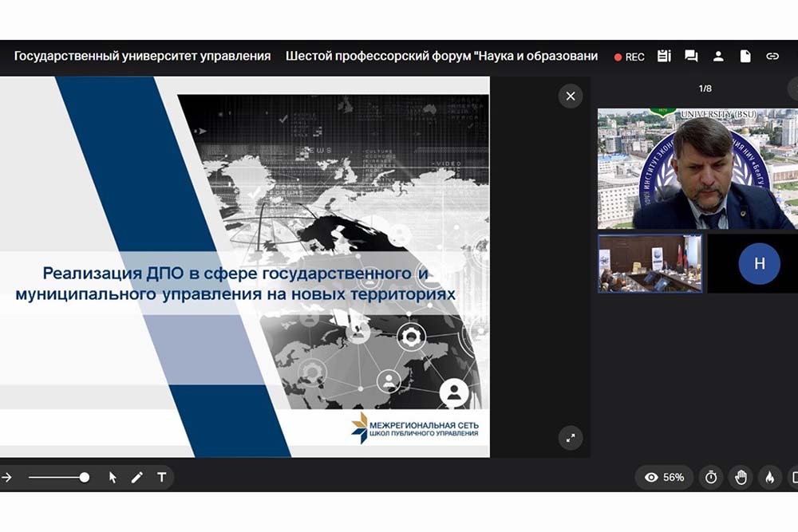Screen dimensions: 798x532
Task: Click the flame reaction icon
Action: (770, 477)
